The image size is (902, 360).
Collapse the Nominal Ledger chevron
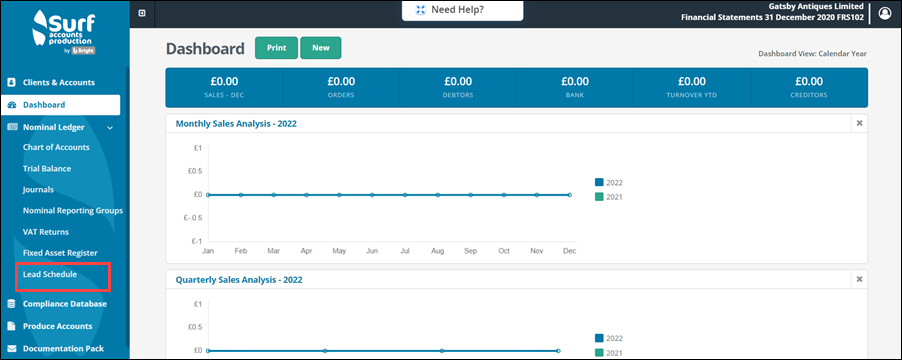pos(110,128)
